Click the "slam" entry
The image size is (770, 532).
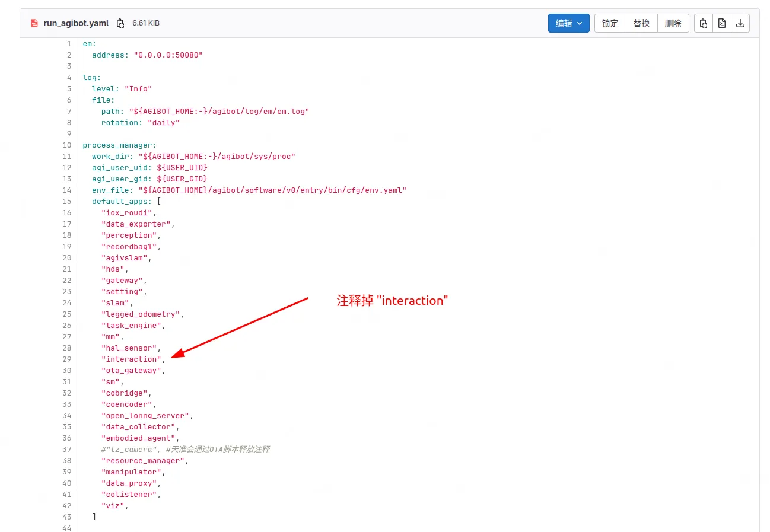[114, 302]
